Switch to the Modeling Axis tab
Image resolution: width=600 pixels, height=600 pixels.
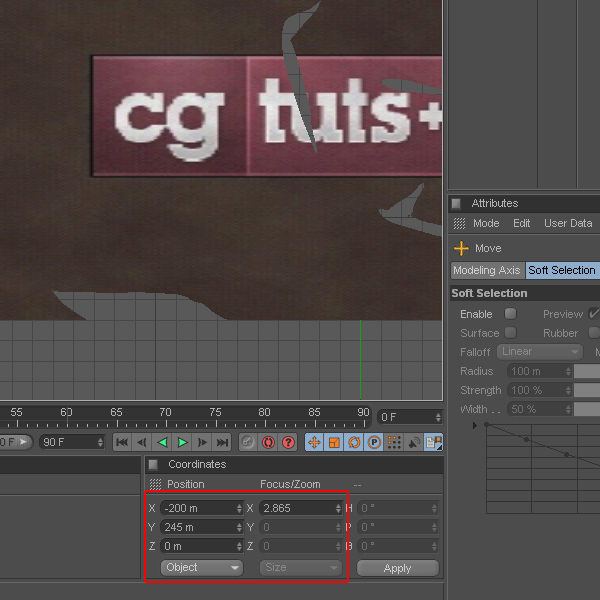[x=488, y=271]
